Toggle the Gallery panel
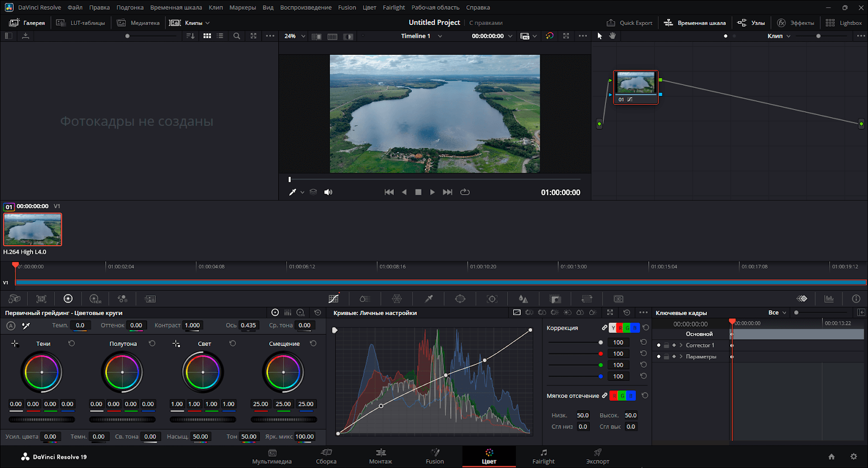Viewport: 868px width, 468px height. [27, 23]
